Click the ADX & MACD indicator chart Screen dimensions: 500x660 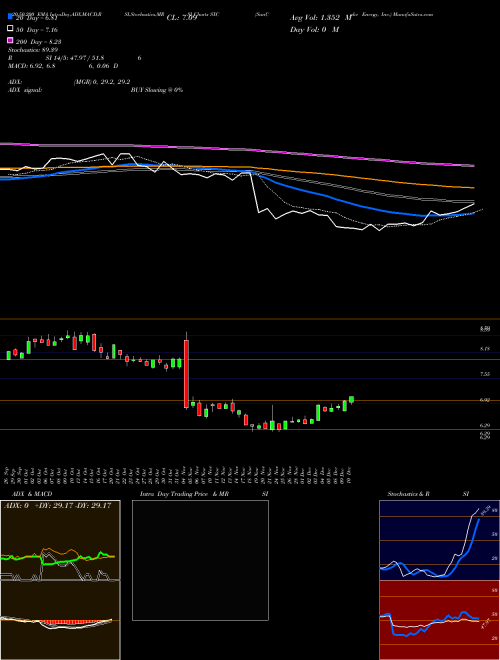60,580
